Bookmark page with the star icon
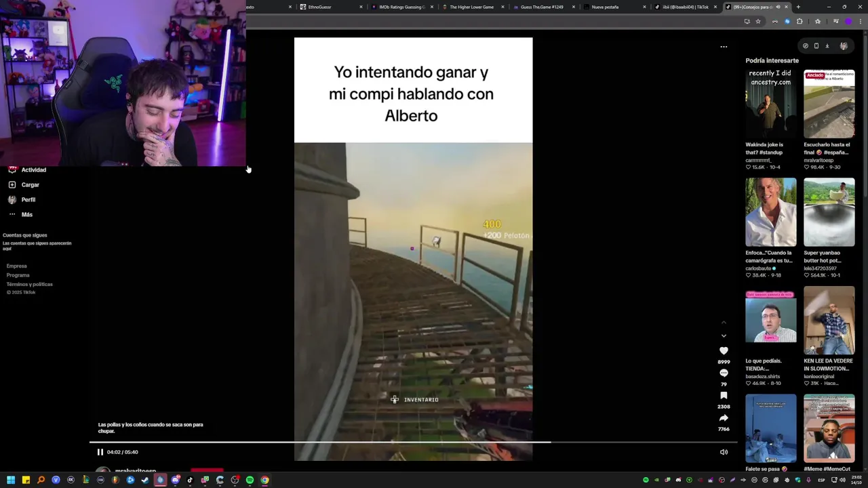The height and width of the screenshot is (488, 868). click(758, 22)
